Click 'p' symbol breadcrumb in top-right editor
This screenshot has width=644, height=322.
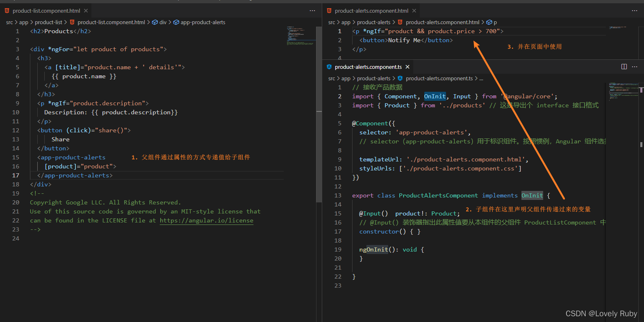495,22
